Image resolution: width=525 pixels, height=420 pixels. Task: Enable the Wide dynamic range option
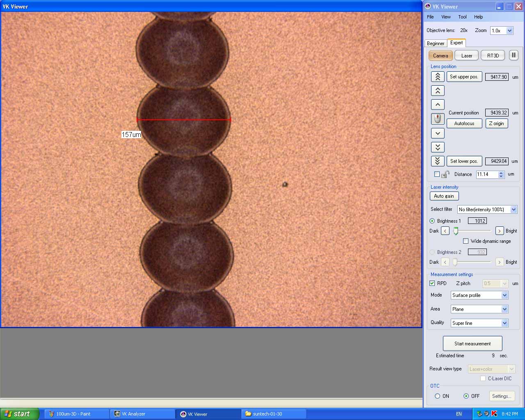tap(466, 241)
